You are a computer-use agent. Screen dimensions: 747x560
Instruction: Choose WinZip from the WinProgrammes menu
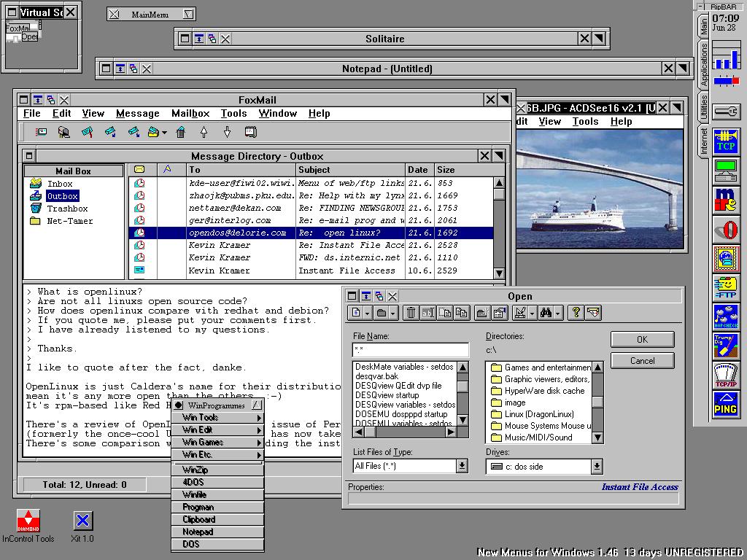[x=218, y=470]
